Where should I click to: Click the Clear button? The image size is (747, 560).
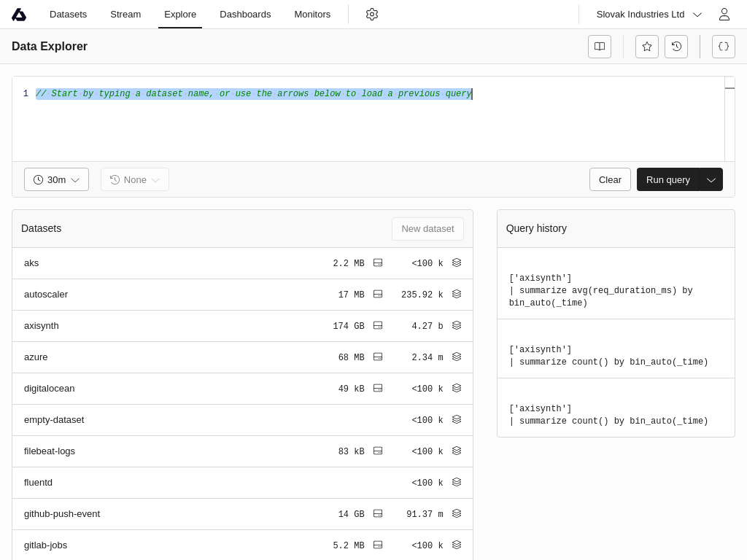point(610,180)
